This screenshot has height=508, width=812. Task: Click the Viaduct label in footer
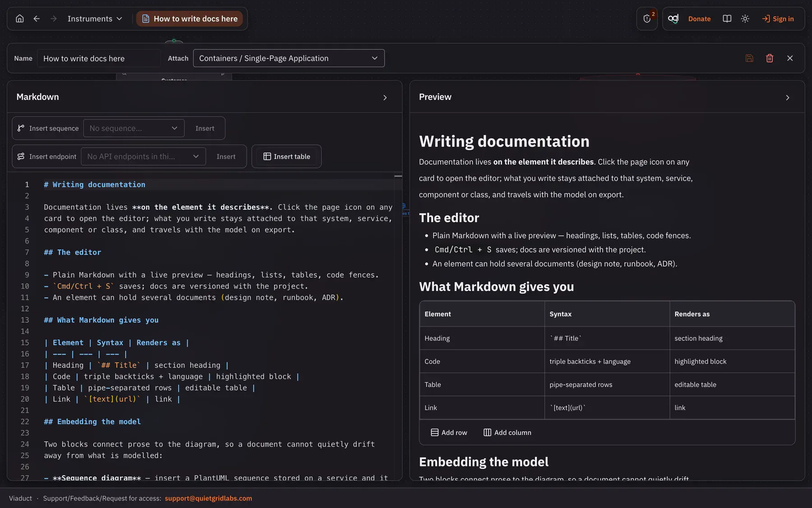[20, 499]
